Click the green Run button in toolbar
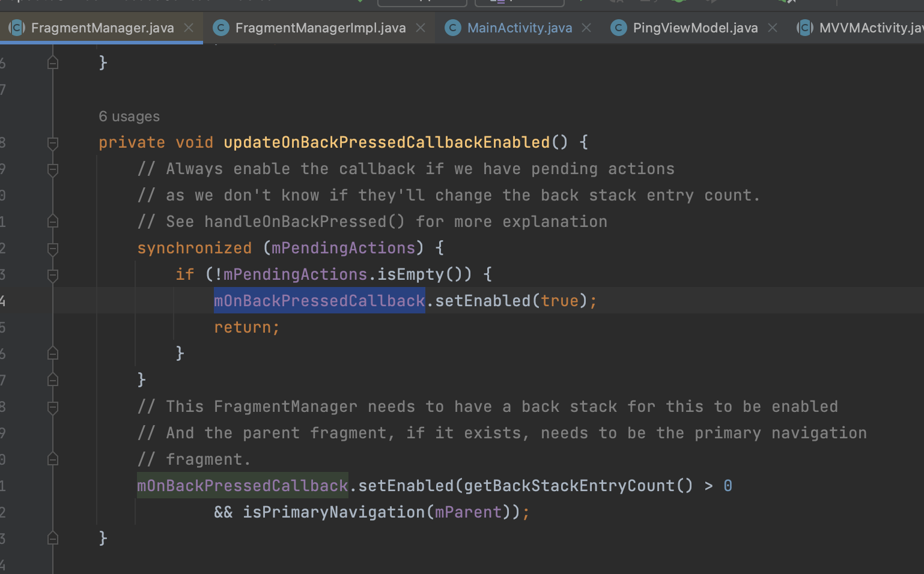The image size is (924, 574). click(x=582, y=2)
